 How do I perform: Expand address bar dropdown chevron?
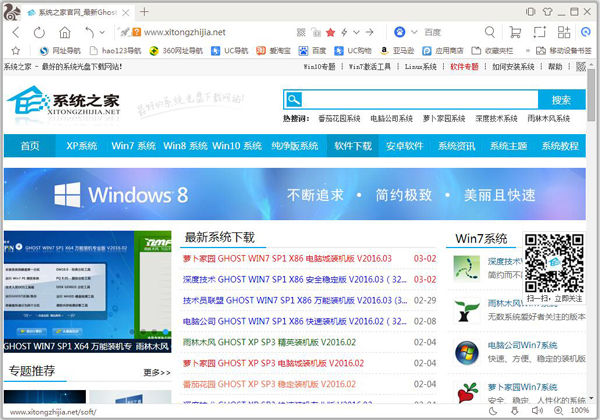tap(356, 33)
